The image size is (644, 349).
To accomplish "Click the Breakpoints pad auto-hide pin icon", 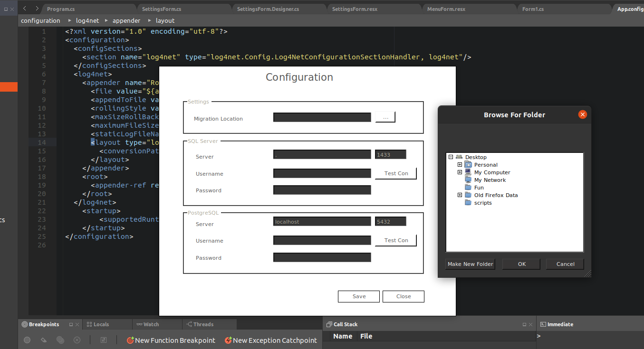I will tap(71, 324).
